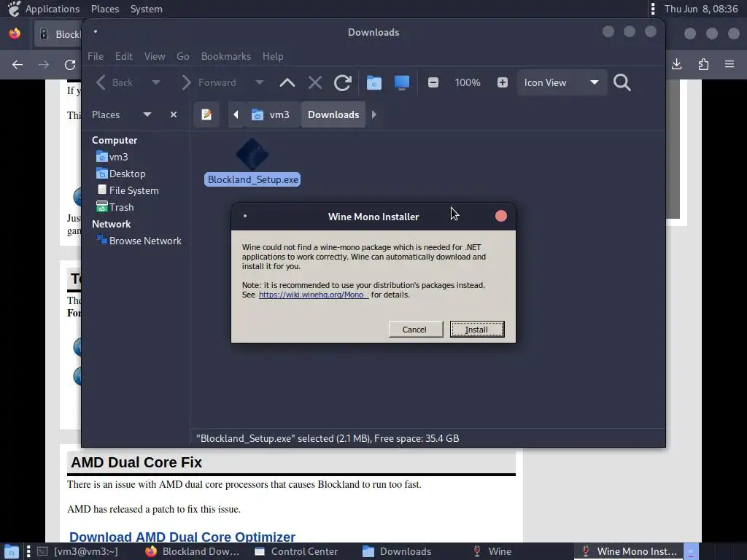
Task: Zoom in with plus icon
Action: click(502, 82)
